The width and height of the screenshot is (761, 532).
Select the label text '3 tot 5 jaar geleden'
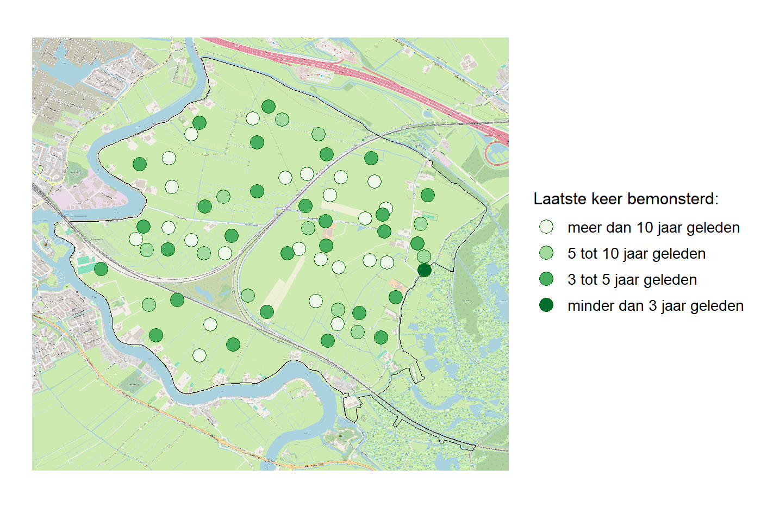click(x=632, y=280)
